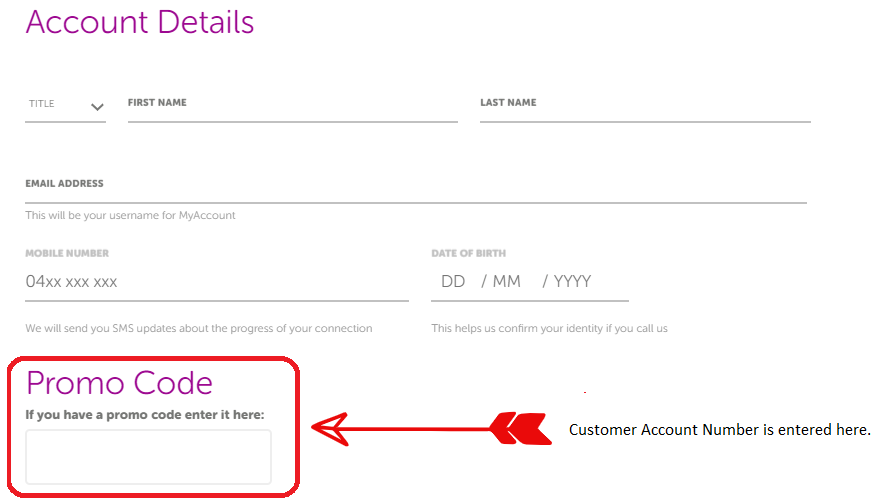Screen dimensions: 882x503
Task: Select the Promo Code heading
Action: point(119,383)
